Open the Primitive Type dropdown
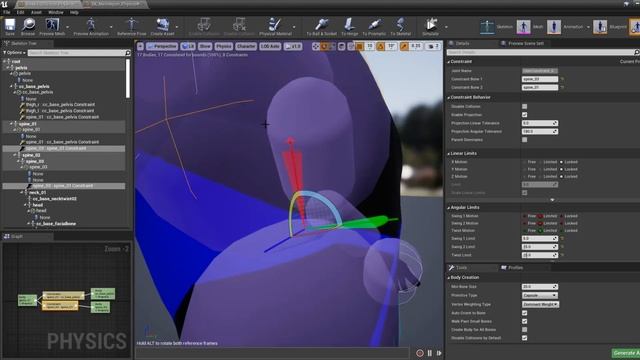Viewport: 640px width, 360px height. click(540, 295)
